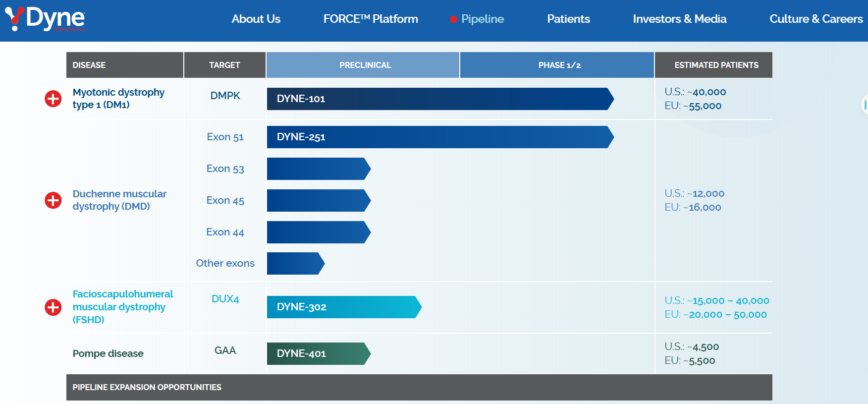Click the Exon 53 target label

(x=225, y=169)
